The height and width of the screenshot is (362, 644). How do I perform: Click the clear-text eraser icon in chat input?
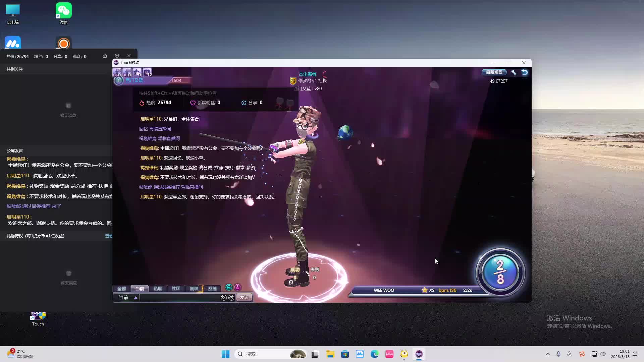pos(224,298)
